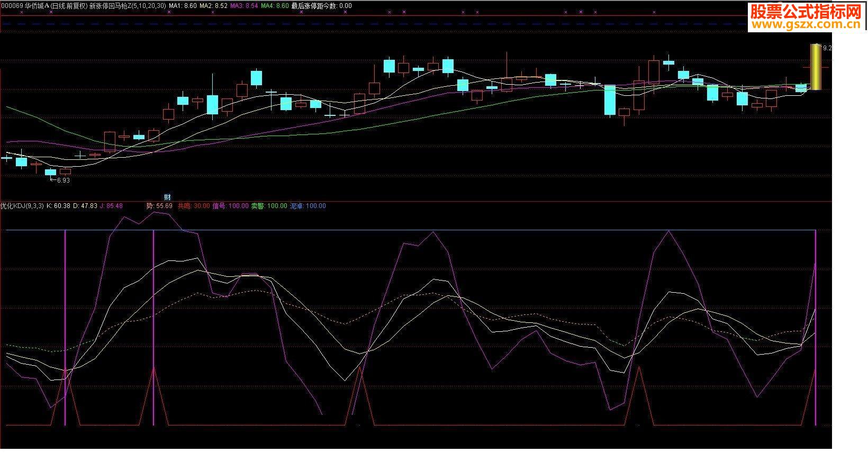Click the 信号: 100.00 value
The image size is (868, 461).
click(x=230, y=206)
